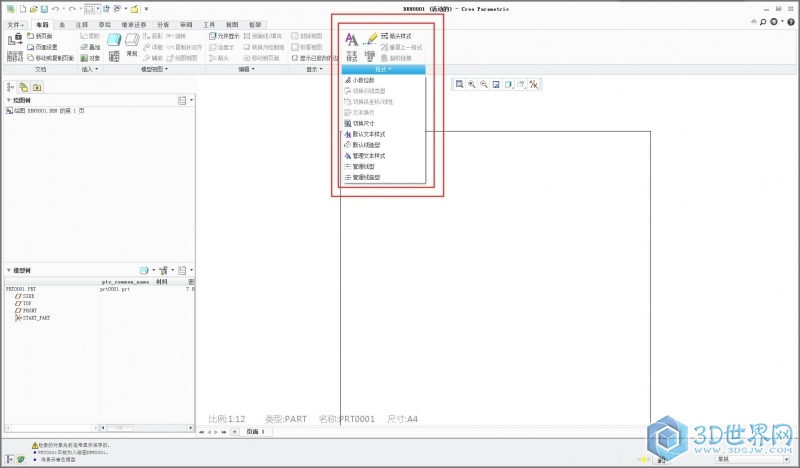Save the drawing with the floppy disk icon
Viewport: 800px width, 468px height.
(x=44, y=9)
